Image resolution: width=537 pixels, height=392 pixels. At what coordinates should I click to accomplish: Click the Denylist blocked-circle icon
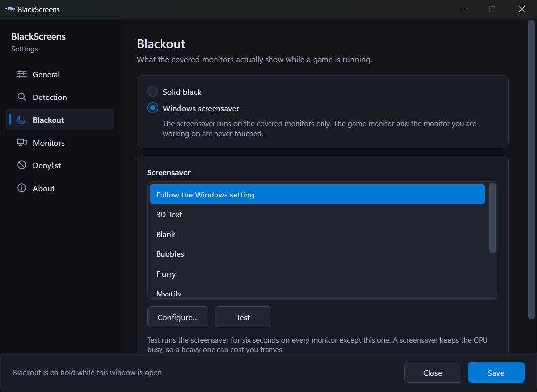(x=22, y=165)
